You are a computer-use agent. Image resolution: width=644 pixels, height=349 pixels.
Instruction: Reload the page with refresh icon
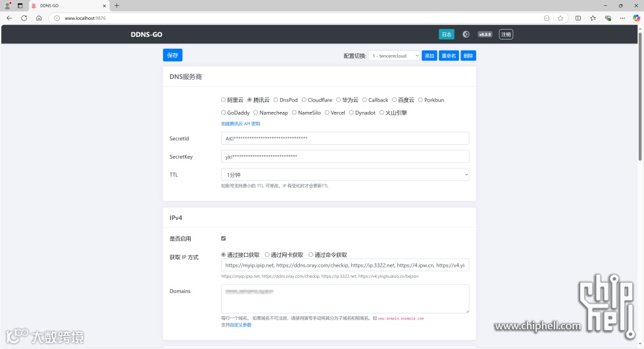coord(24,18)
